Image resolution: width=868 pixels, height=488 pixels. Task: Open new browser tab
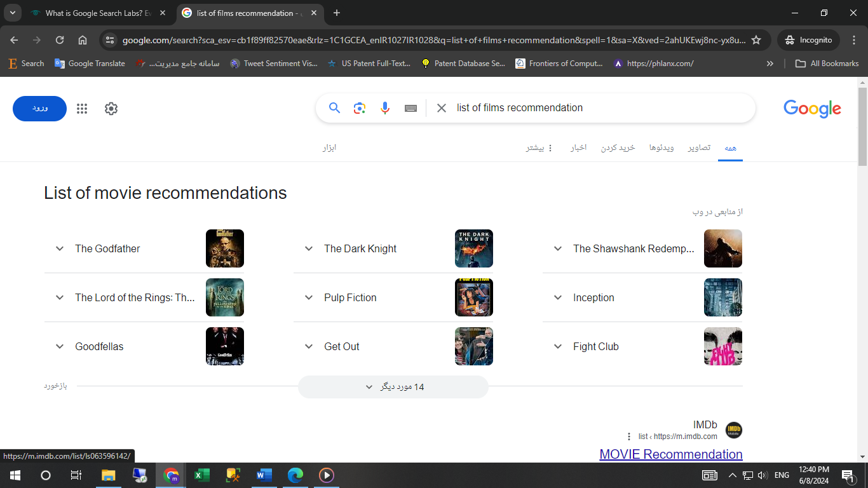tap(337, 13)
